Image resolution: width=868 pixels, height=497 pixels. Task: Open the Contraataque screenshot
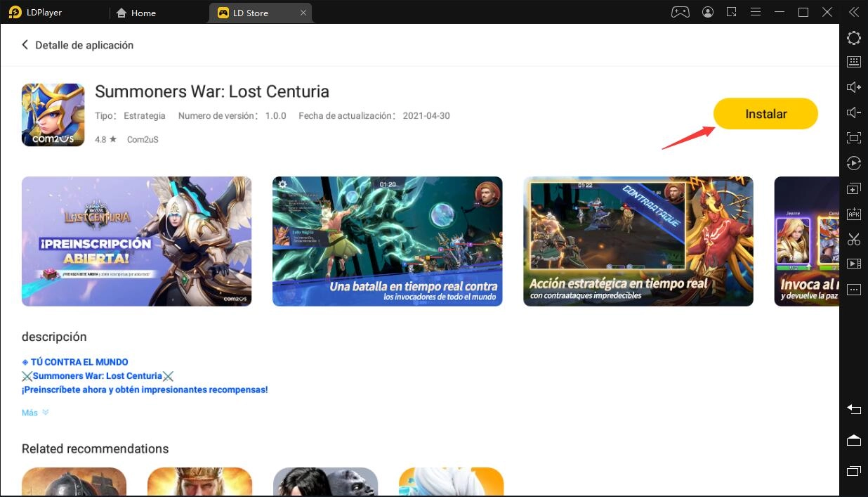(638, 241)
